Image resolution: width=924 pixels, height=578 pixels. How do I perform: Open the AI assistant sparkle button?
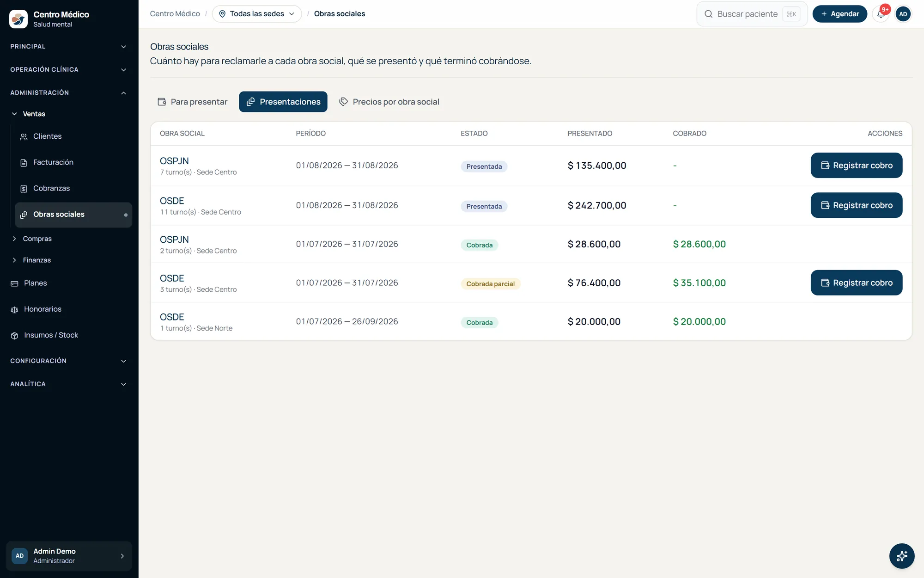pos(902,556)
